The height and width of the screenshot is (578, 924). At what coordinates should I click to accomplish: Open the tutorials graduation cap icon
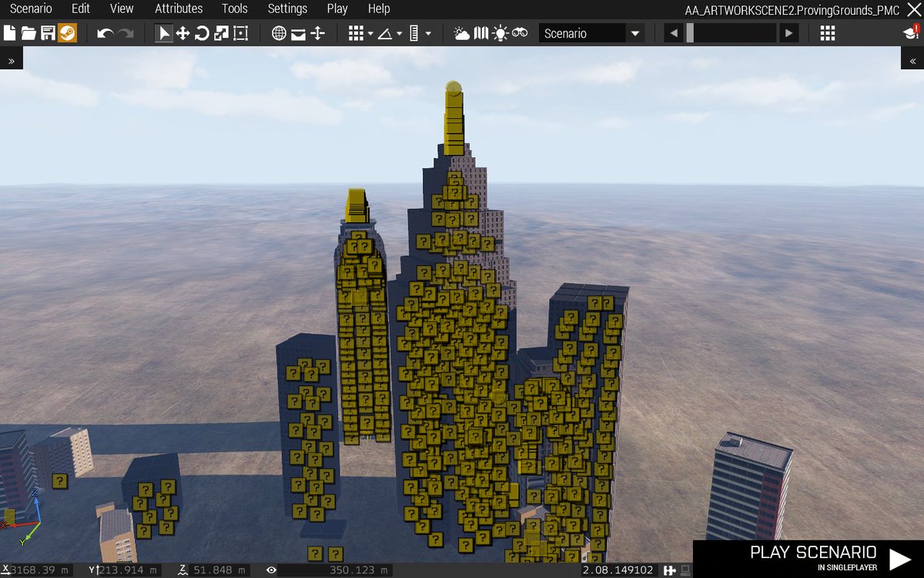912,33
